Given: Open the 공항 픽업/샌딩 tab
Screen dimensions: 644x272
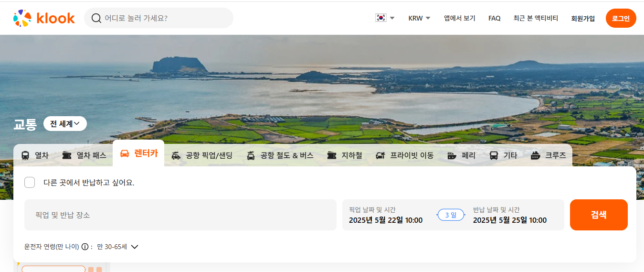Looking at the screenshot, I should (x=202, y=155).
